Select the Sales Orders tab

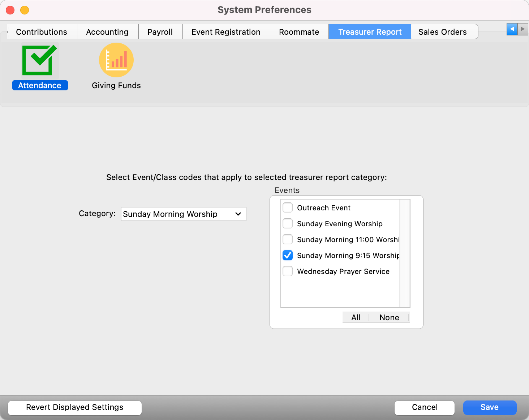(442, 32)
